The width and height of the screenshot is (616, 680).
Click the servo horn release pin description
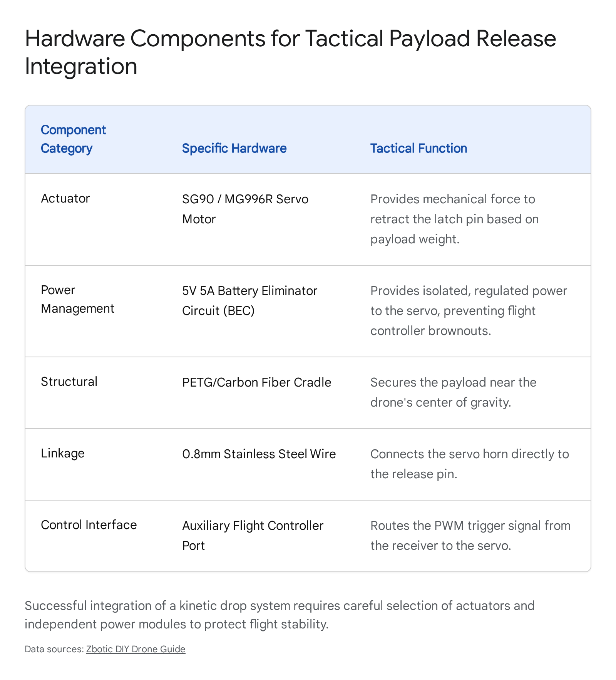click(469, 464)
